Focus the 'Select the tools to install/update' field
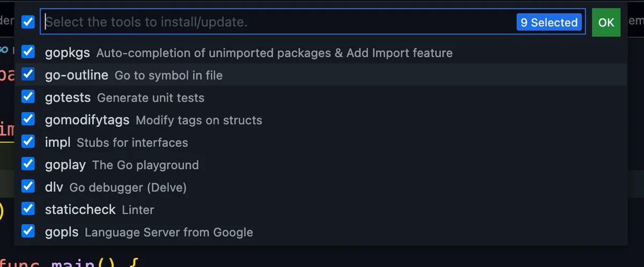Image resolution: width=644 pixels, height=267 pixels. point(279,22)
